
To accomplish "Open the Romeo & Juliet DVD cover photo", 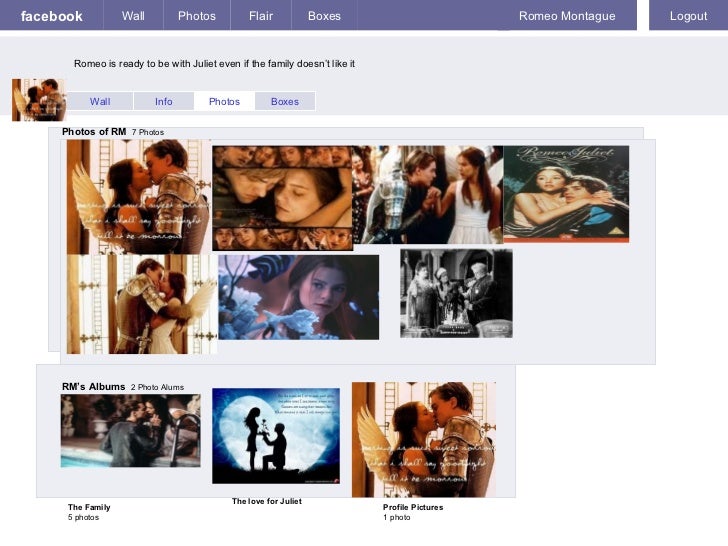I will click(566, 194).
